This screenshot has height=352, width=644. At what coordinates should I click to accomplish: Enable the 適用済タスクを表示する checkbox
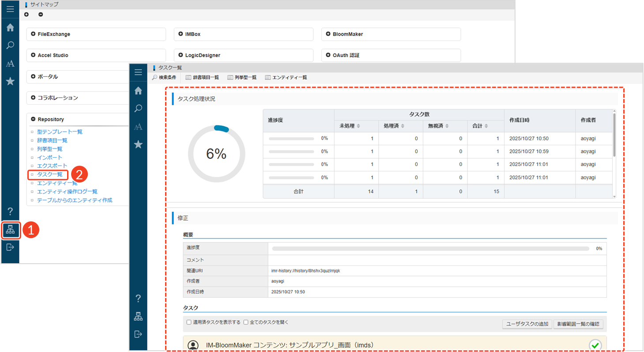tap(189, 322)
